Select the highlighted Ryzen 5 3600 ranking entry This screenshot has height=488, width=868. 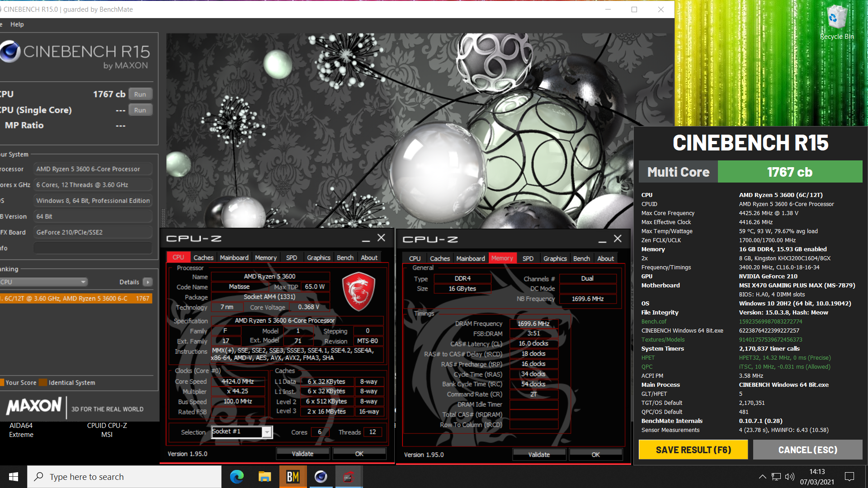(x=76, y=298)
